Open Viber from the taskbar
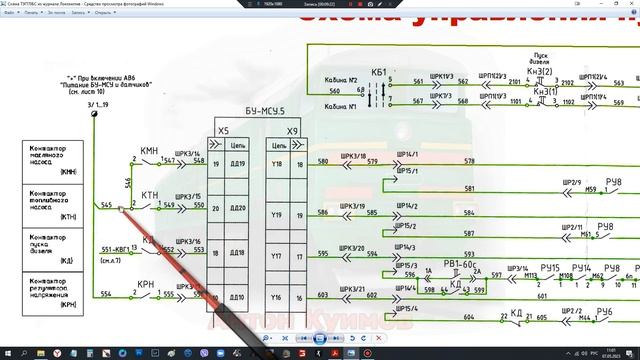The width and height of the screenshot is (640, 360). click(x=204, y=353)
